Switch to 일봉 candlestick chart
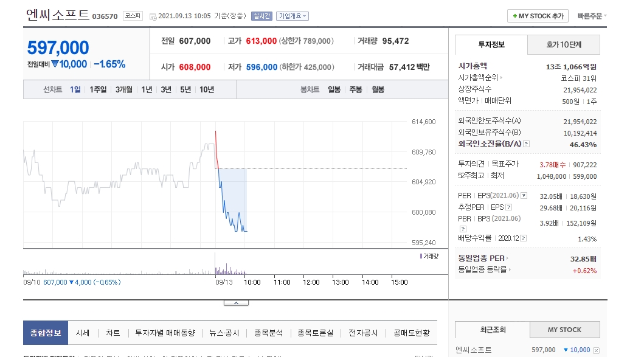Screen dimensions: 644x357 pyautogui.click(x=334, y=89)
